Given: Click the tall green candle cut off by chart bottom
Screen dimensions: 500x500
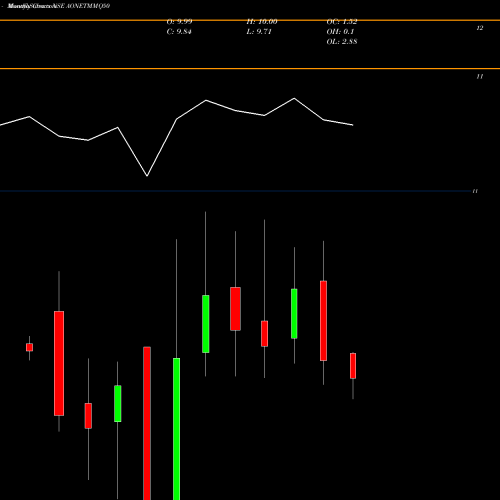Looking at the screenshot, I should (176, 429).
